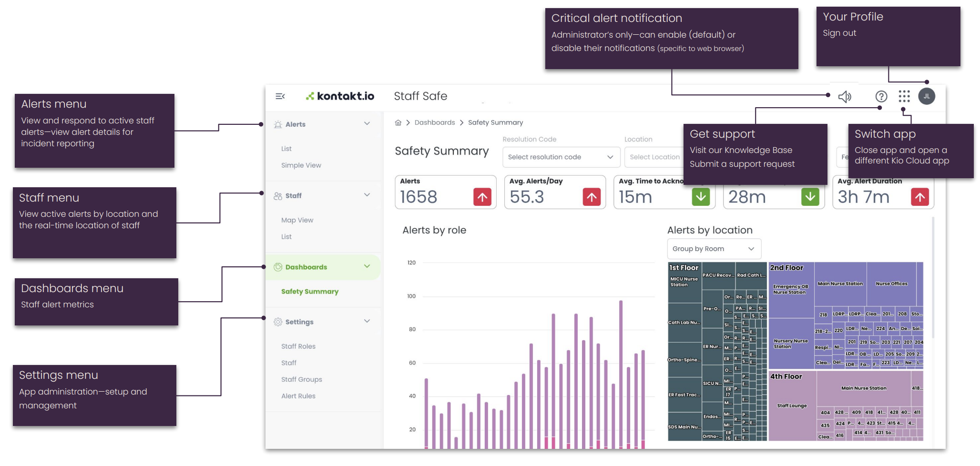Click the red arrow on Avg. Alert Duration
This screenshot has width=980, height=466.
click(919, 197)
